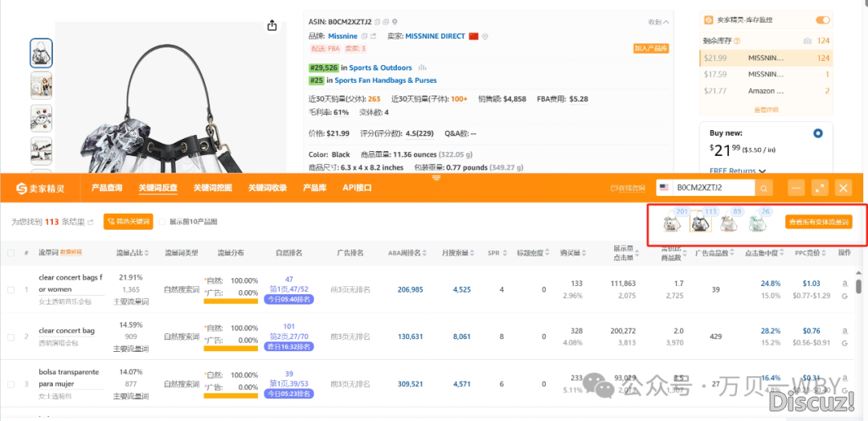
Task: Check the 展示前10产品图 checkbox
Action: 162,221
